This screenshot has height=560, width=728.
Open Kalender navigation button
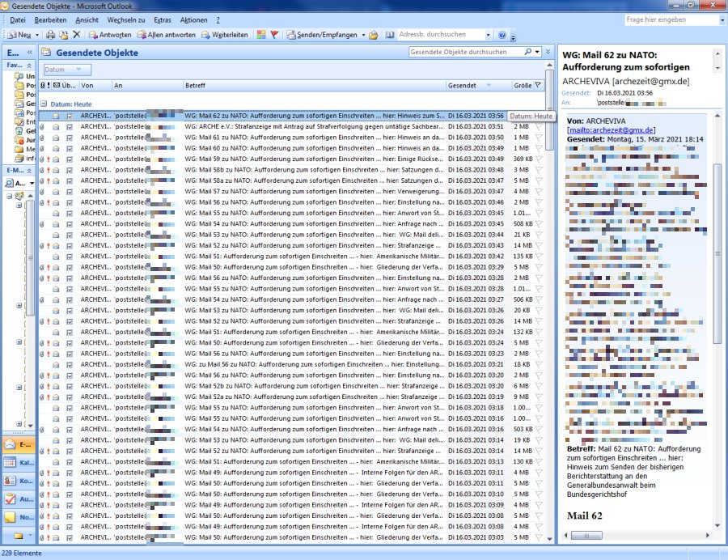click(x=18, y=463)
